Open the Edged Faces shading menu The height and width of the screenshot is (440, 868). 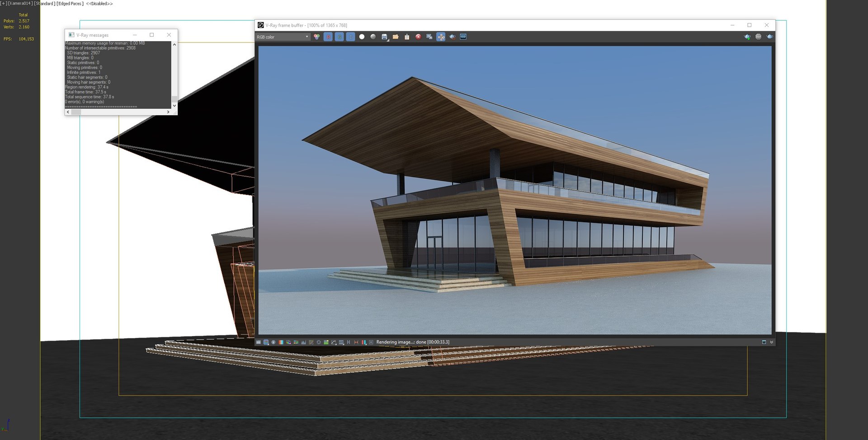click(x=70, y=4)
